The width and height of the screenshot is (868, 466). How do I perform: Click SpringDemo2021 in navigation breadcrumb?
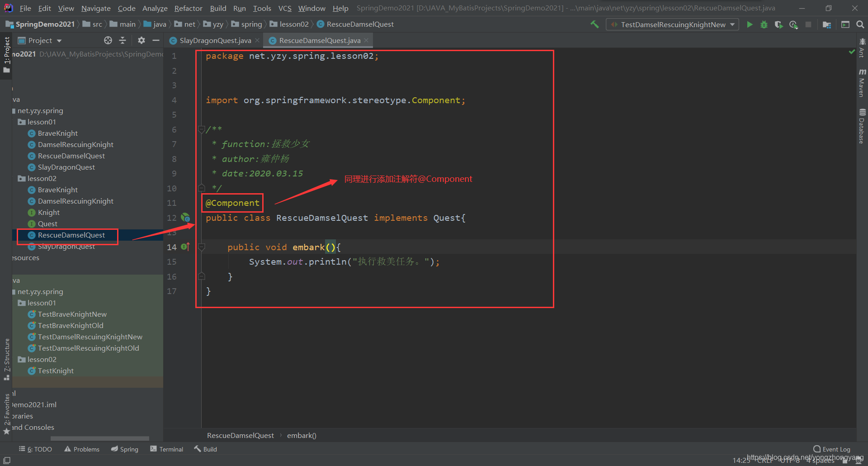point(40,24)
